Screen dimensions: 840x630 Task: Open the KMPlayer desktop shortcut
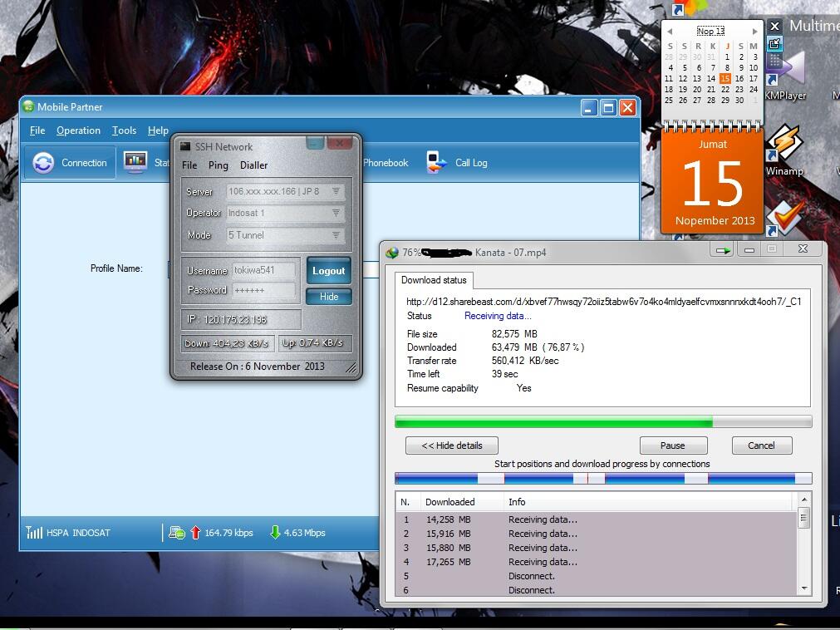tap(786, 76)
